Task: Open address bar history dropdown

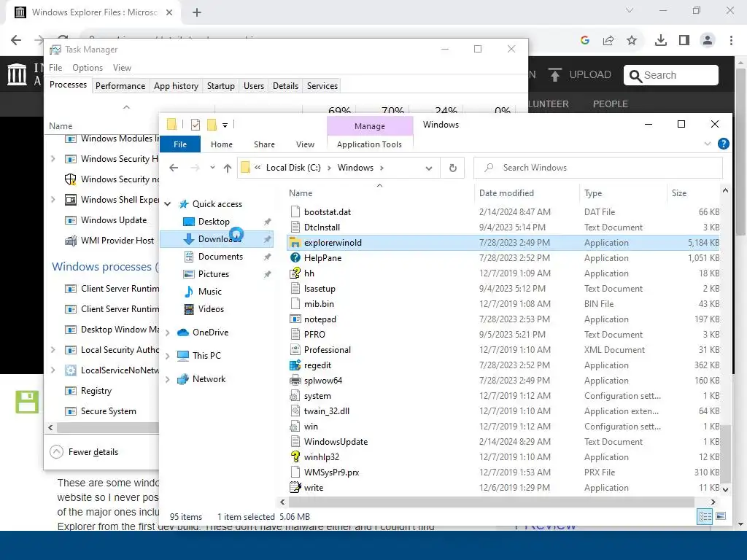Action: [429, 168]
